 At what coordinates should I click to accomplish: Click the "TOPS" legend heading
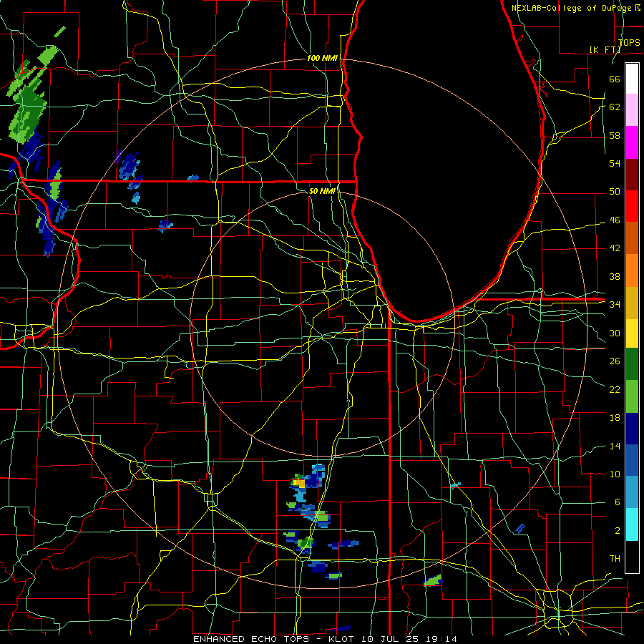[629, 42]
